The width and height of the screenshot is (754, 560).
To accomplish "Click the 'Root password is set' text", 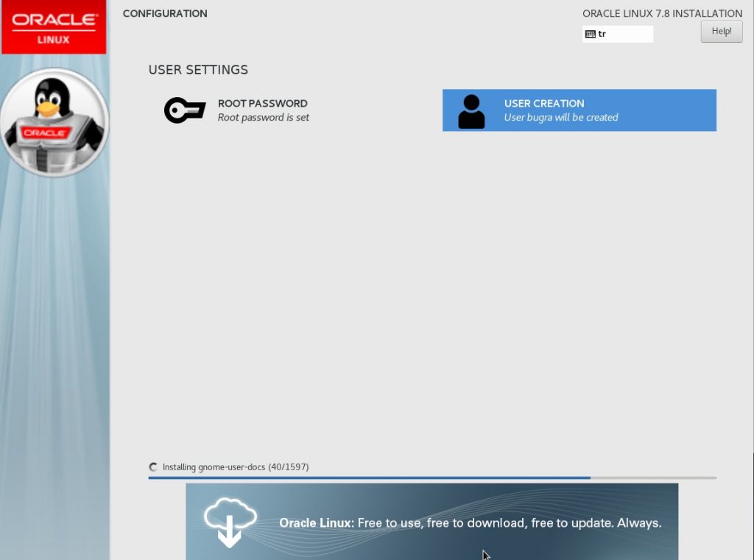I will click(264, 117).
